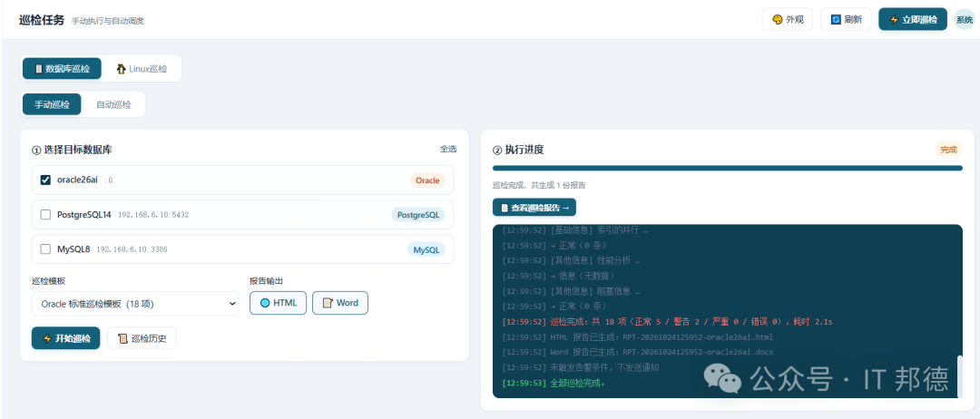This screenshot has width=980, height=419.
Task: Click the 开始巡检 button
Action: pyautogui.click(x=65, y=338)
